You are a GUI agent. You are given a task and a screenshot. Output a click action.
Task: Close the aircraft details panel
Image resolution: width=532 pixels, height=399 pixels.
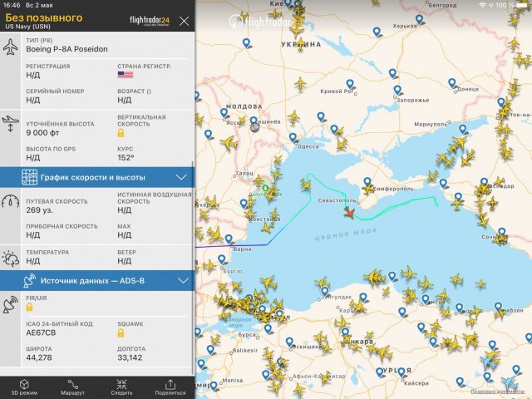click(184, 22)
